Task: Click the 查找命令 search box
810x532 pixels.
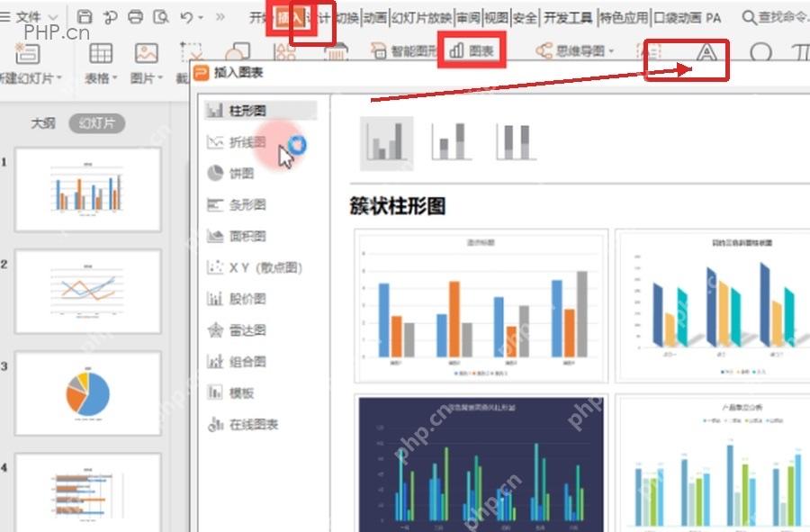Action: [x=775, y=18]
